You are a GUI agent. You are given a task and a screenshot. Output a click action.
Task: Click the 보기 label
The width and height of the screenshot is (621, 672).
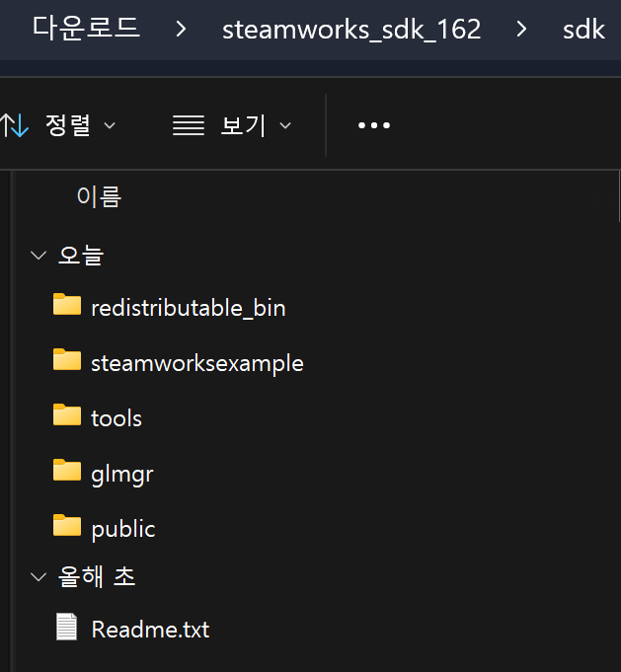(243, 125)
